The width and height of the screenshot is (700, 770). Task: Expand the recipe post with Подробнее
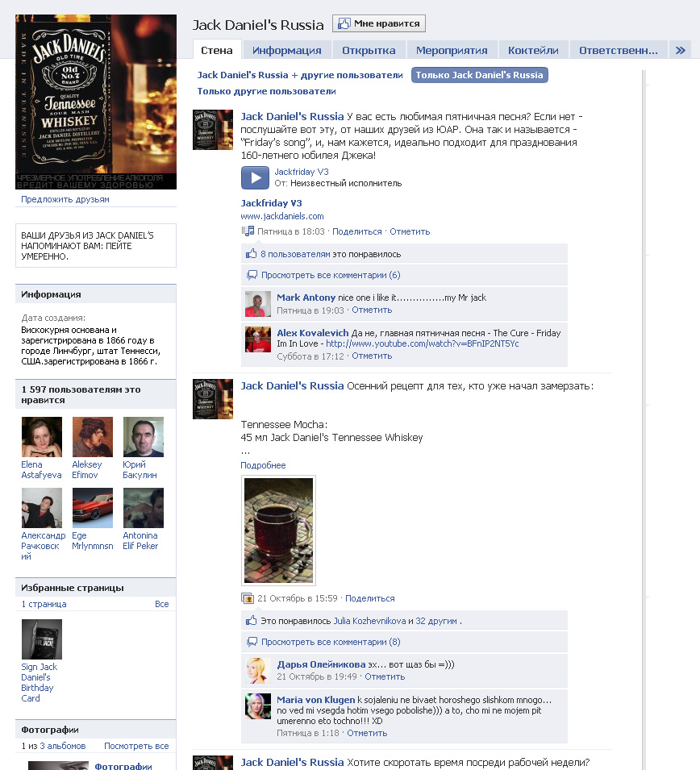coord(263,465)
